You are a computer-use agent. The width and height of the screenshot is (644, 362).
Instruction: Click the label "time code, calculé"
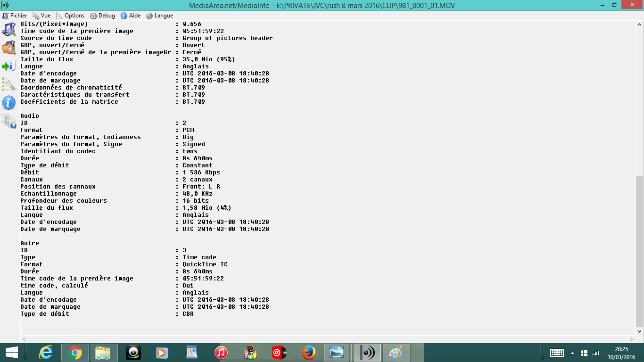pos(54,286)
